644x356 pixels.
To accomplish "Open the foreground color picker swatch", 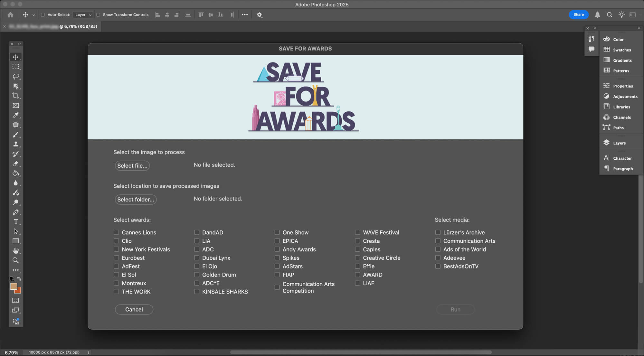I will [14, 286].
